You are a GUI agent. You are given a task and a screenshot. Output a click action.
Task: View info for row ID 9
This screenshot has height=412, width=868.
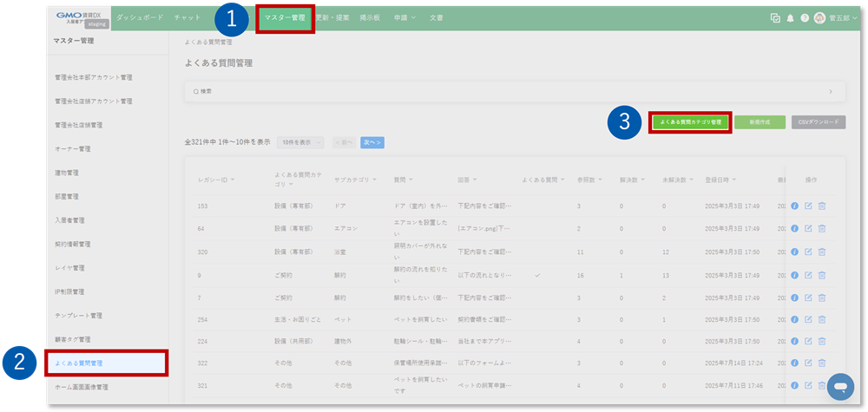pos(795,275)
